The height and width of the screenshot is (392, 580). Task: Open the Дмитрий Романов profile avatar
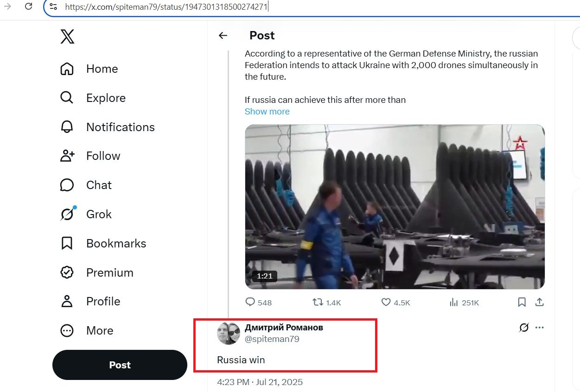(229, 333)
